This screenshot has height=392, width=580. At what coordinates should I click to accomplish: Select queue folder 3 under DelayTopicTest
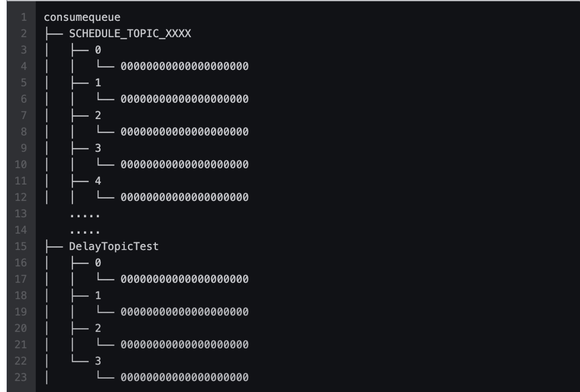pyautogui.click(x=98, y=361)
